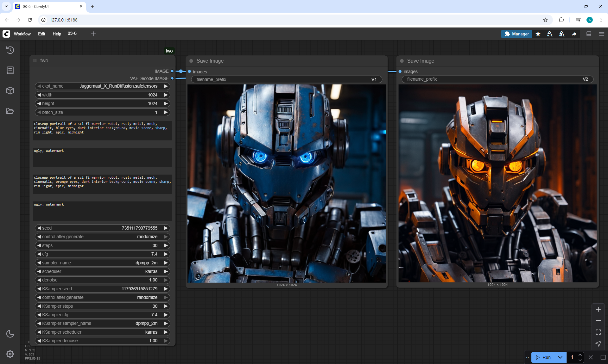The image size is (608, 364).
Task: Click the orange eyes prompt text box
Action: pos(103,184)
